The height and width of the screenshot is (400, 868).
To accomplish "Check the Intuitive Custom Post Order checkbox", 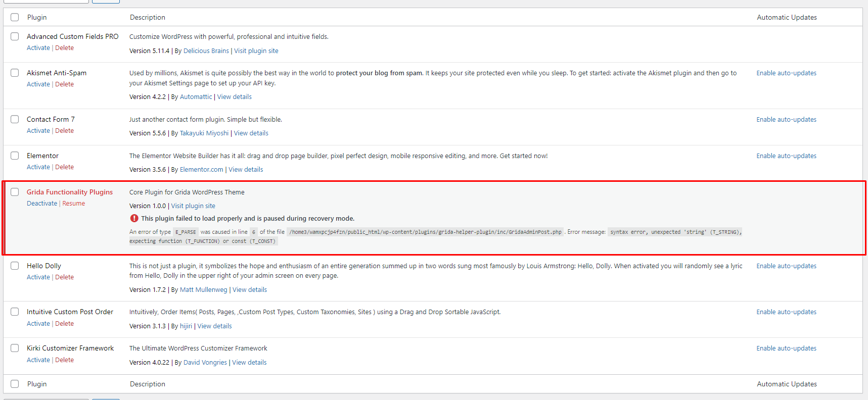I will pos(15,312).
